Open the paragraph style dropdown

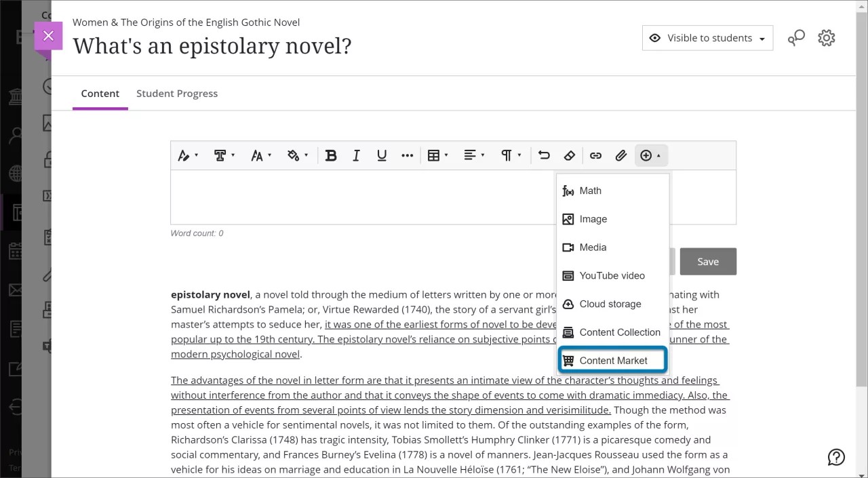point(510,155)
